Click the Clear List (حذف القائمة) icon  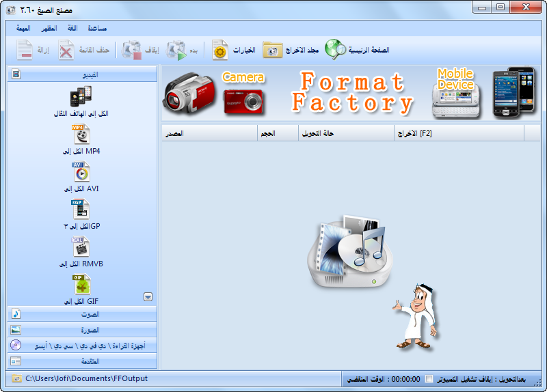(x=66, y=50)
